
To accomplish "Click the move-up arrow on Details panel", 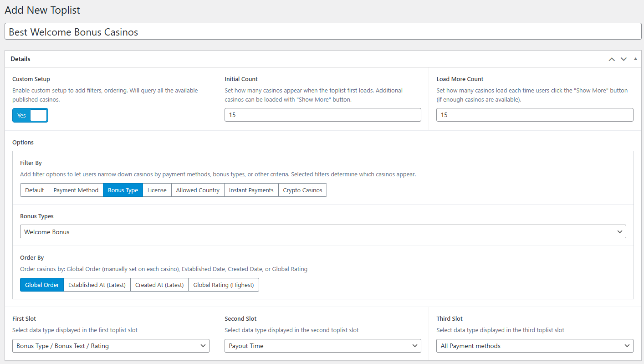I will [x=612, y=59].
